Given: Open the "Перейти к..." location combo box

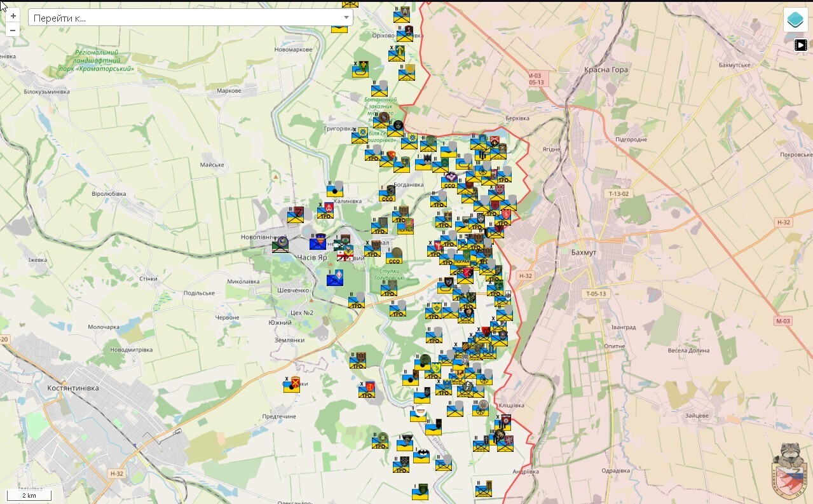Looking at the screenshot, I should click(x=184, y=18).
